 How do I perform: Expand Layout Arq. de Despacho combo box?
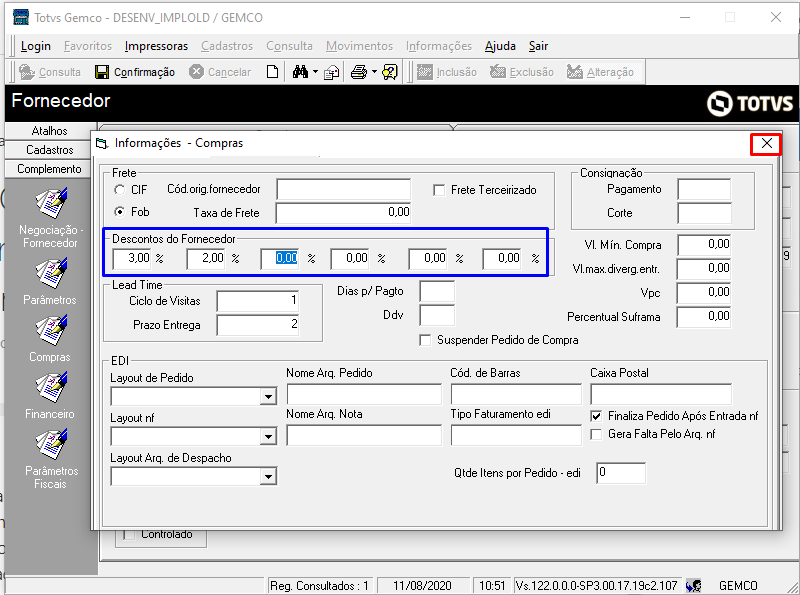(x=268, y=477)
